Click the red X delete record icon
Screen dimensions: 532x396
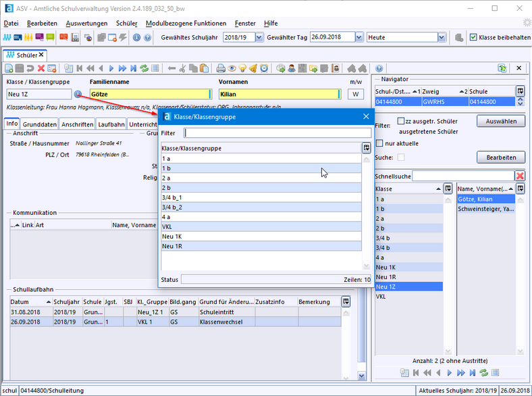41,68
